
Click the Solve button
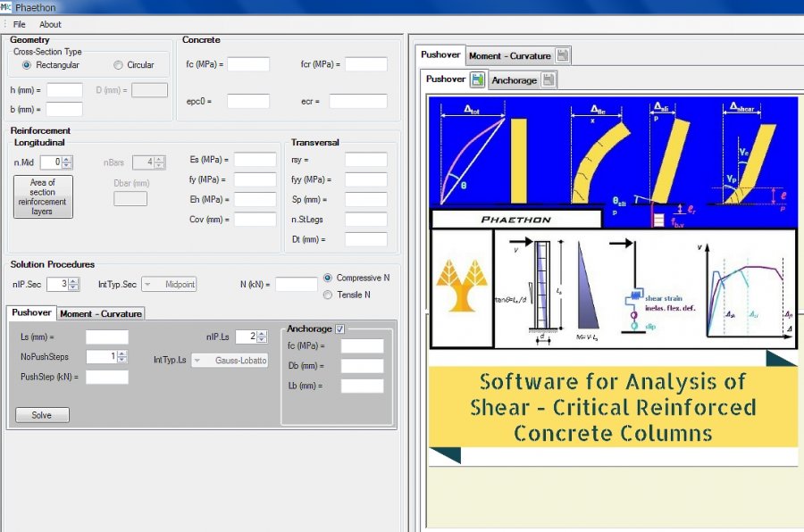pyautogui.click(x=42, y=415)
